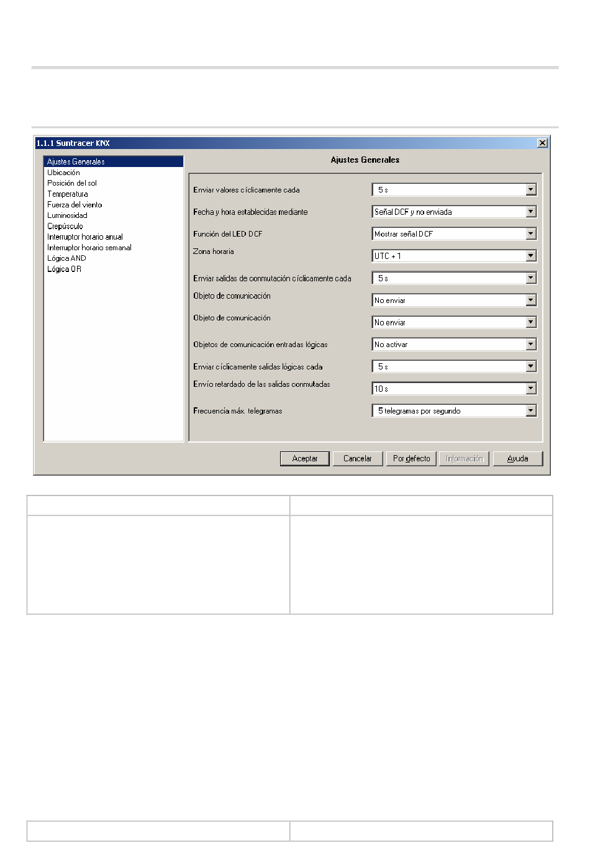Open second Objeto de comunicación No enviar field
590x868 pixels.
pos(454,322)
